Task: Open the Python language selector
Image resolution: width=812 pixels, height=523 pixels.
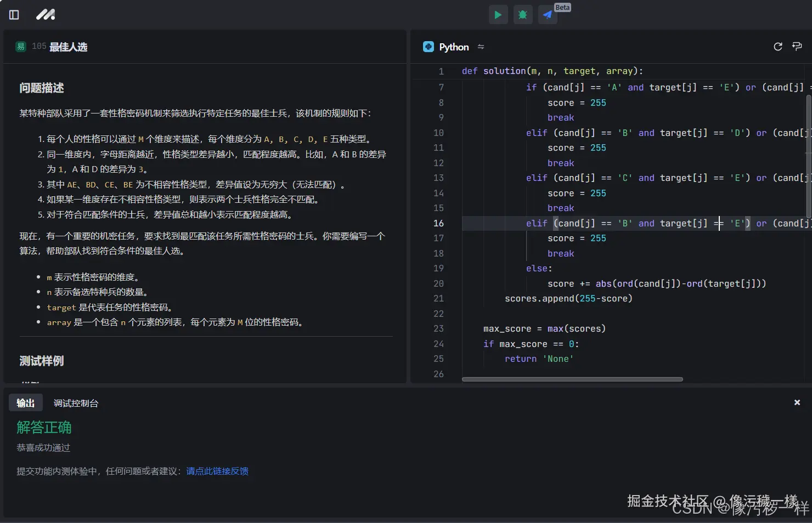Action: point(454,47)
